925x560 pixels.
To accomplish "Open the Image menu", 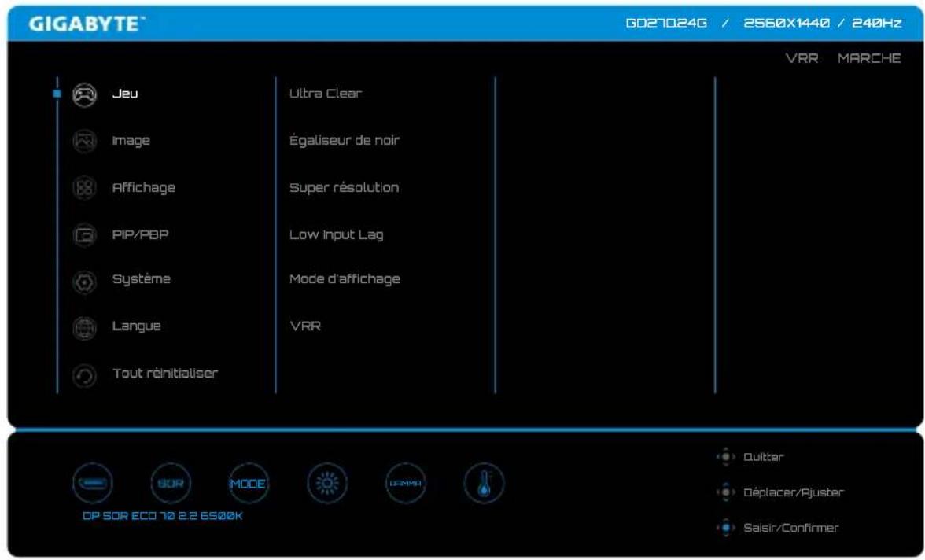I will pyautogui.click(x=131, y=141).
